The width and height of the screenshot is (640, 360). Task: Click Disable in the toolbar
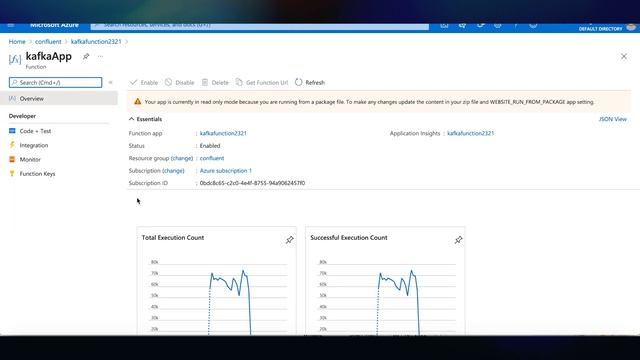click(180, 82)
